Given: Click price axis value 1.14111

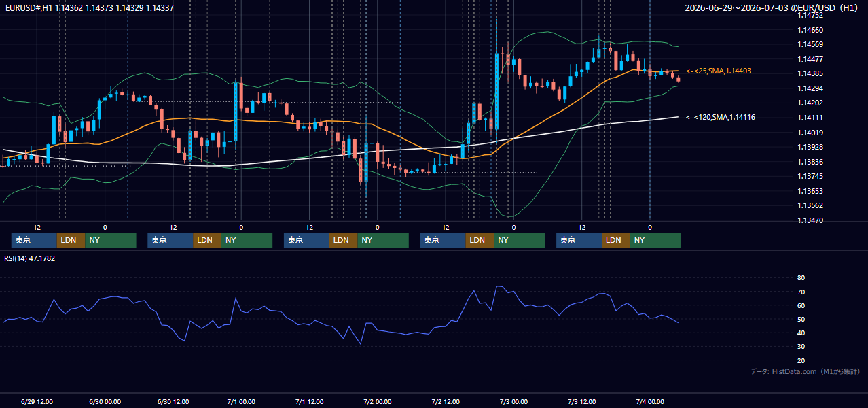Looking at the screenshot, I should (x=810, y=118).
